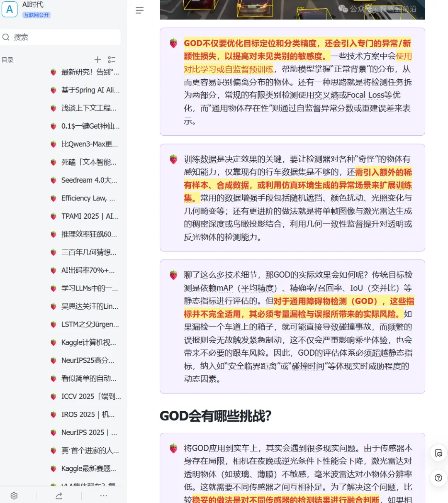Image resolution: width=448 pixels, height=503 pixels.
Task: Click the 目录 label
Action: click(x=7, y=60)
